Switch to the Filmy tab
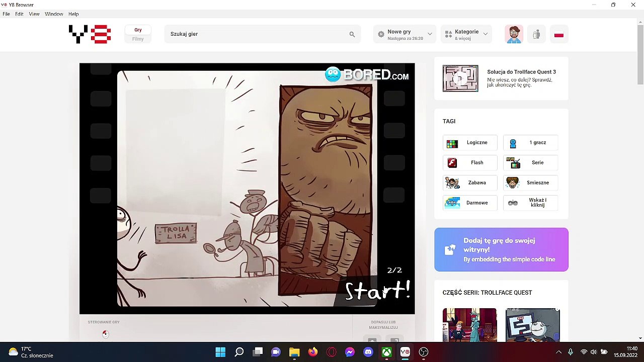This screenshot has width=644, height=362. tap(138, 39)
